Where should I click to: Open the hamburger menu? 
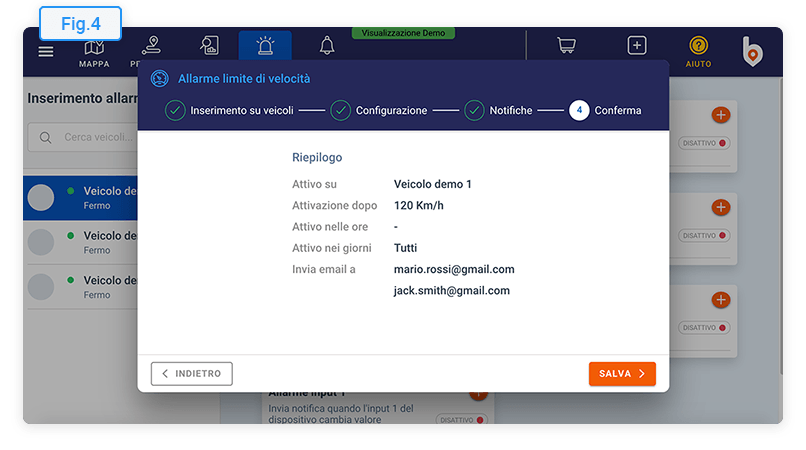click(x=46, y=51)
